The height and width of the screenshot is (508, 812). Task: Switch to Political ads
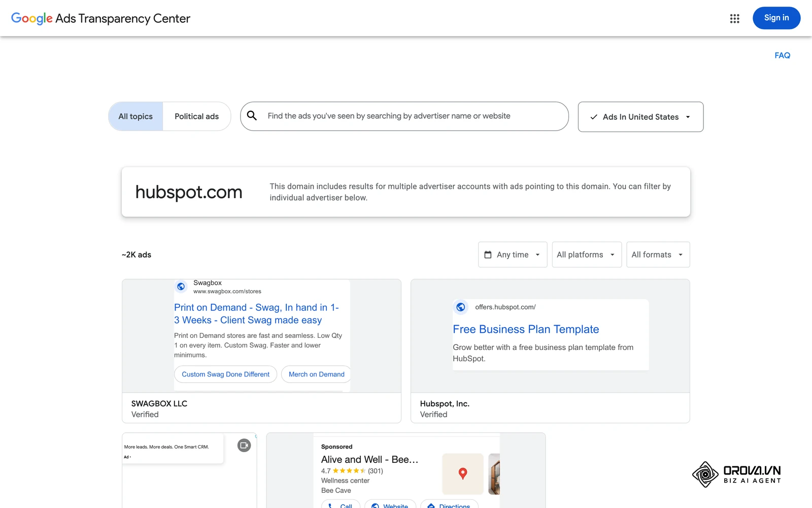[x=197, y=116]
